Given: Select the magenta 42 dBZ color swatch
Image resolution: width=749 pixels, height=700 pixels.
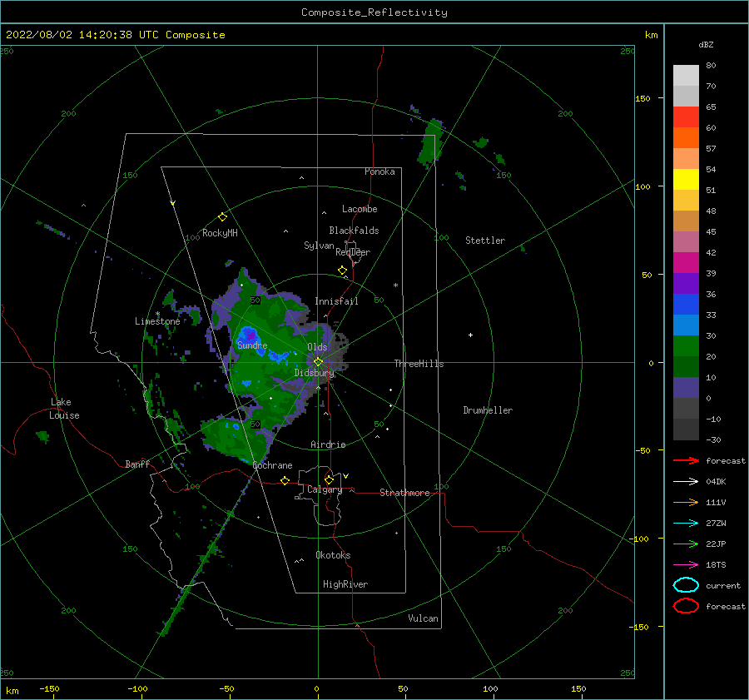Looking at the screenshot, I should point(686,263).
